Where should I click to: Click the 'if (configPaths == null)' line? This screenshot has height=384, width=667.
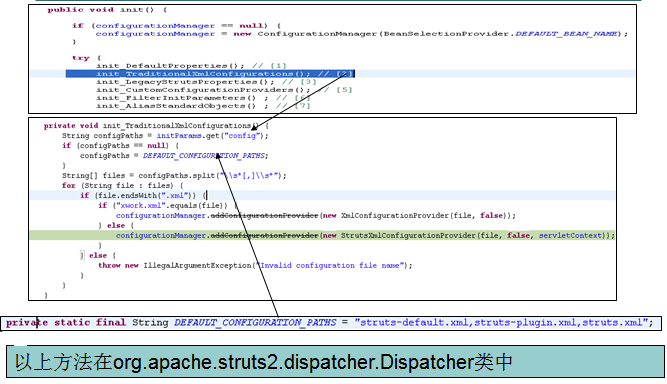click(121, 145)
